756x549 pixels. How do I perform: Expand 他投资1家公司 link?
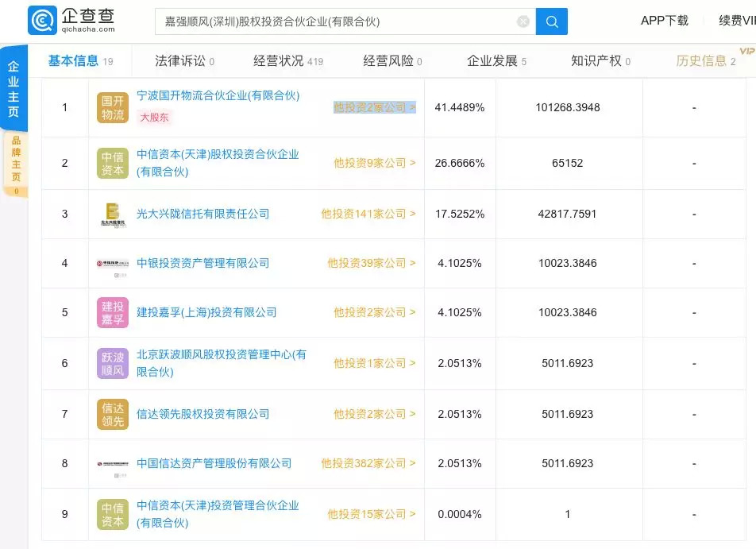(x=375, y=363)
